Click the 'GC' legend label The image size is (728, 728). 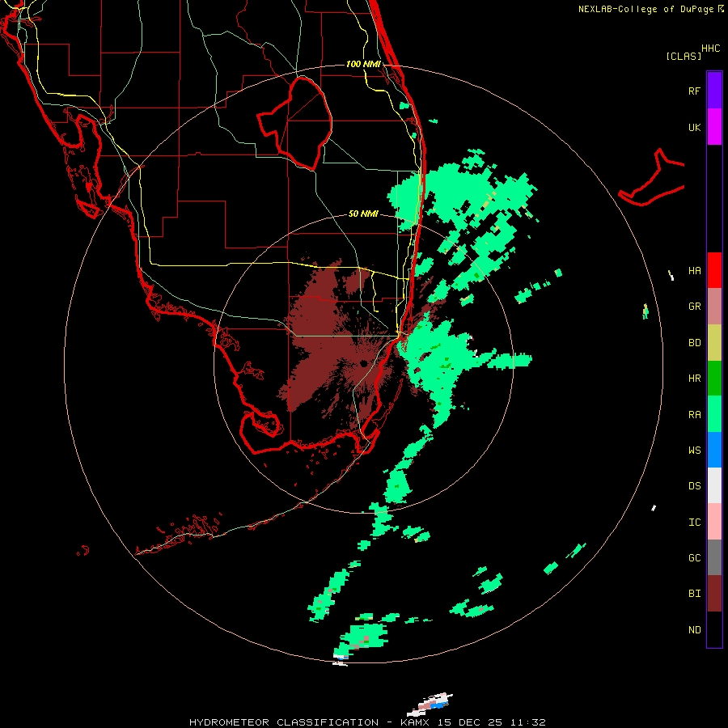(x=694, y=558)
